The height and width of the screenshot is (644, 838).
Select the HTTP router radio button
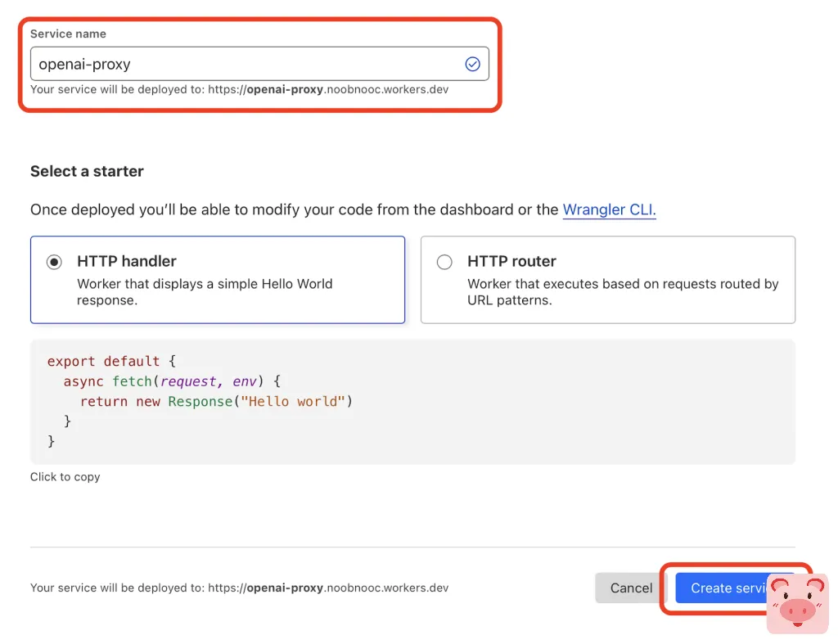444,262
